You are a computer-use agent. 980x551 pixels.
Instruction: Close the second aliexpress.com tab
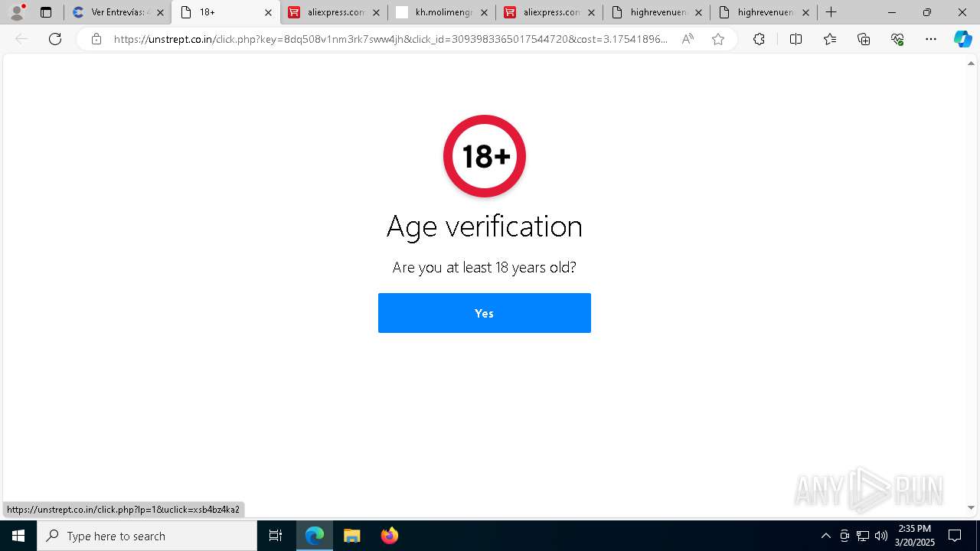click(591, 12)
